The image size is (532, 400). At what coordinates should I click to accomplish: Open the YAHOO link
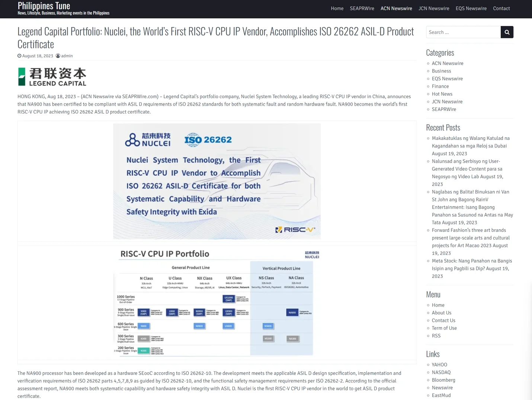click(x=439, y=365)
